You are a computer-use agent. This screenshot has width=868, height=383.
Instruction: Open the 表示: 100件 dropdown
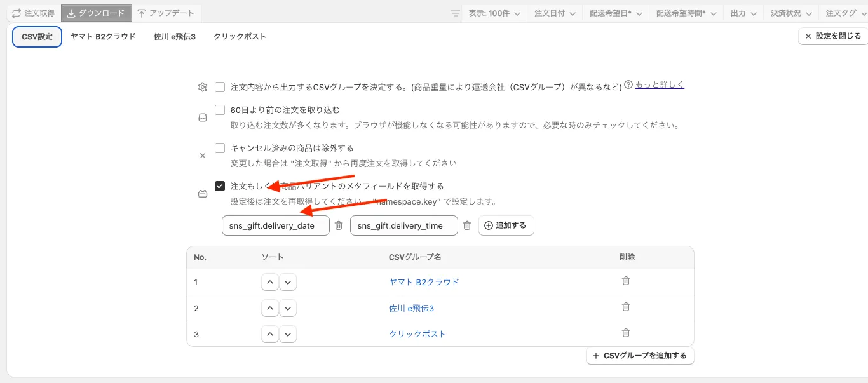tap(494, 13)
